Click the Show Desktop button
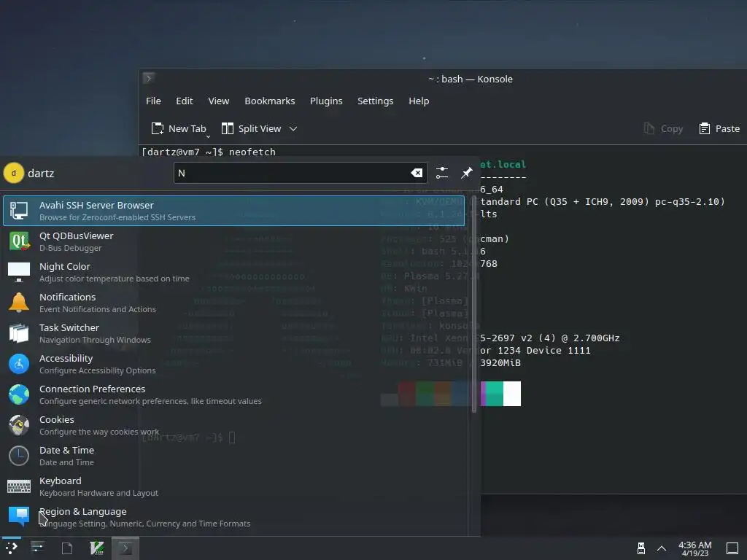 (732, 548)
